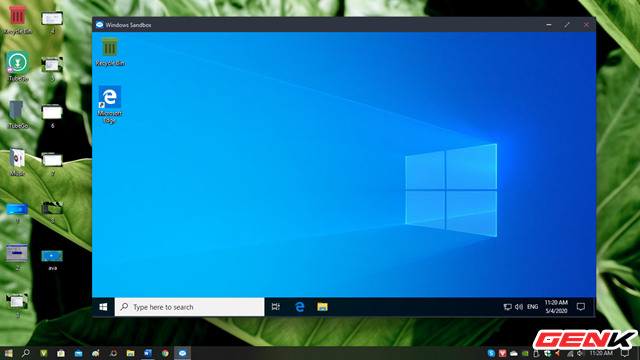The height and width of the screenshot is (360, 640).
Task: Select the image file named 5
Action: (52, 69)
